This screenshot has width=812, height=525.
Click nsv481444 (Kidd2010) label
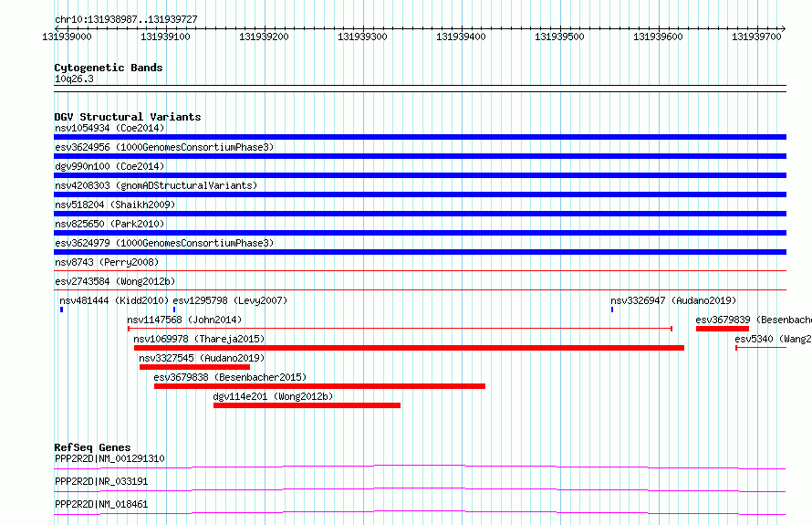(x=114, y=300)
